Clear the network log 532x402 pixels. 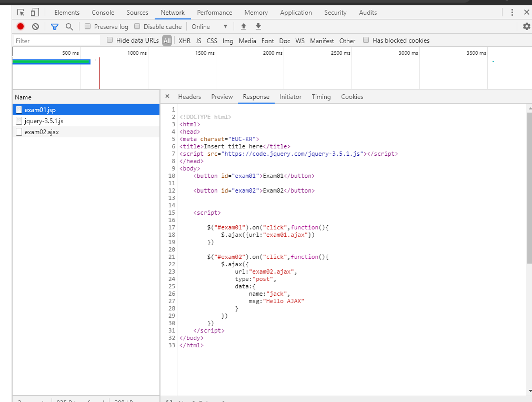(36, 26)
